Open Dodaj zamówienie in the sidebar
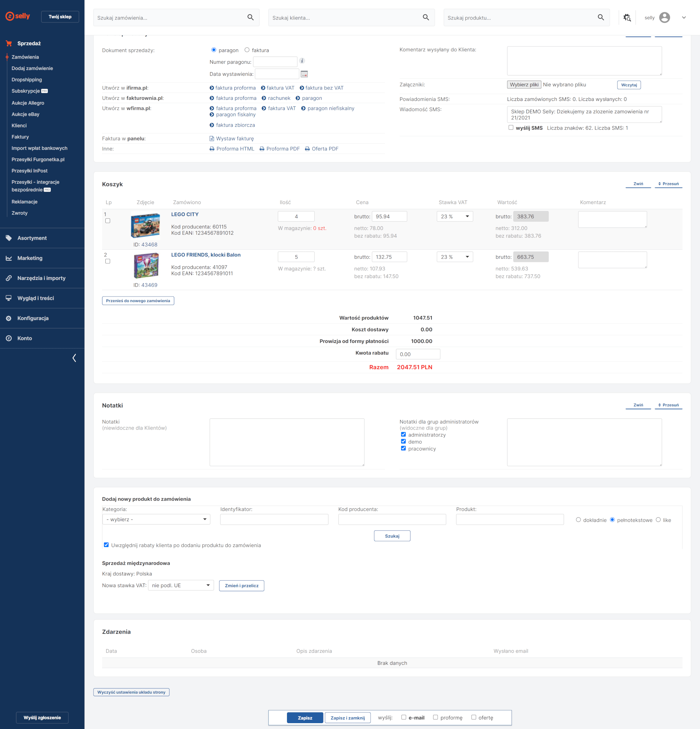700x729 pixels. [32, 69]
